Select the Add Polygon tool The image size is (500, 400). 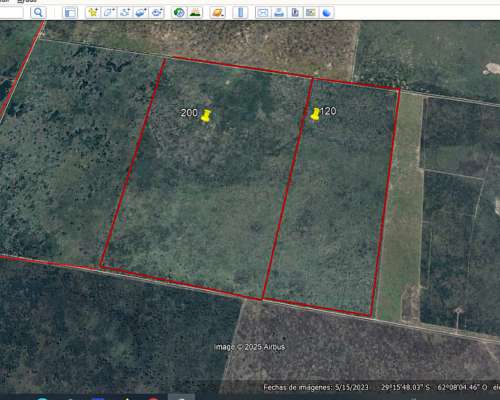point(109,13)
